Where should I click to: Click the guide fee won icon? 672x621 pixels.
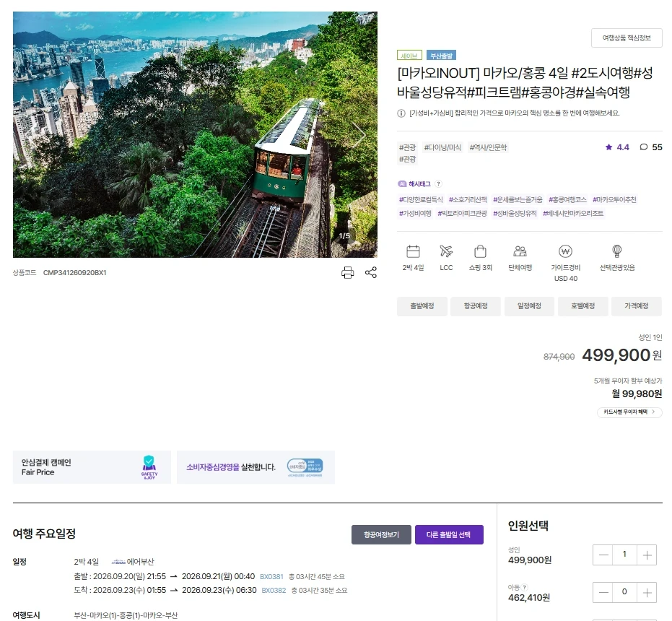(565, 251)
